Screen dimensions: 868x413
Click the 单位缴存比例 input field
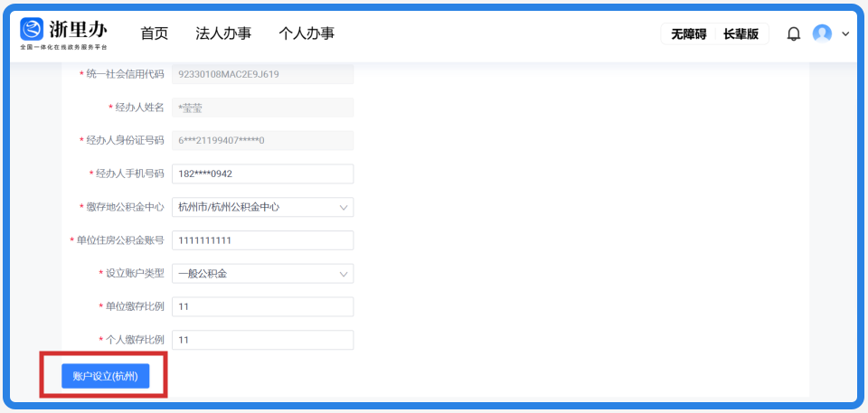click(262, 306)
